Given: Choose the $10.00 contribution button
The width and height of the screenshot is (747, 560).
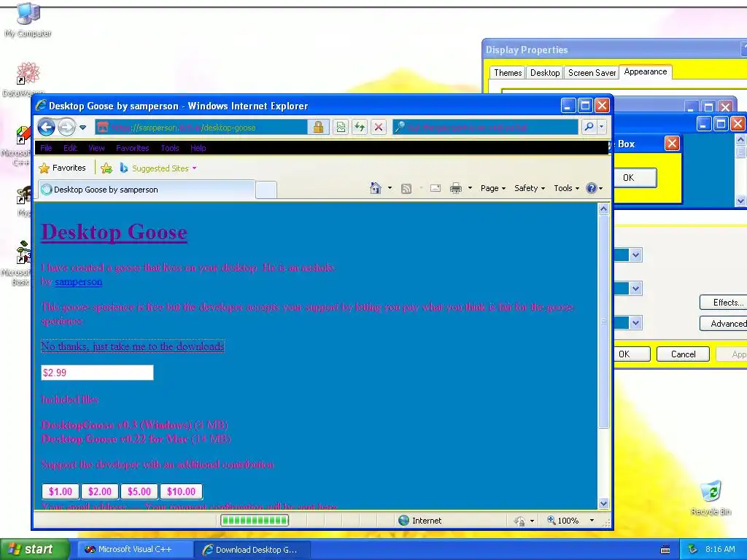Looking at the screenshot, I should (x=181, y=491).
